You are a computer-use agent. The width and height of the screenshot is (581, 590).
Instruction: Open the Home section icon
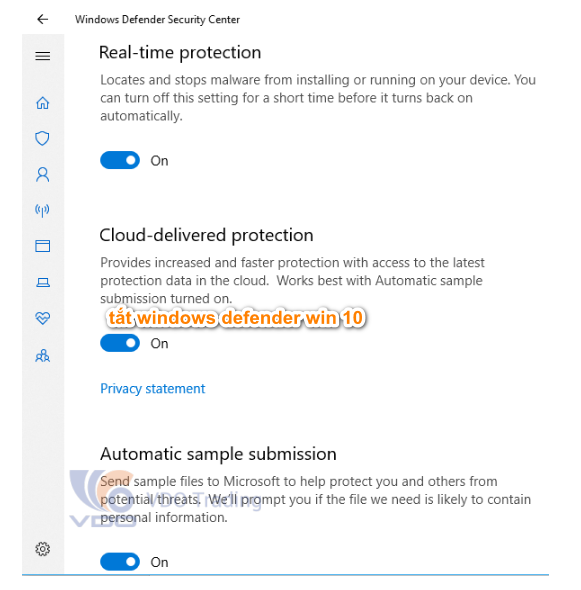(x=43, y=103)
